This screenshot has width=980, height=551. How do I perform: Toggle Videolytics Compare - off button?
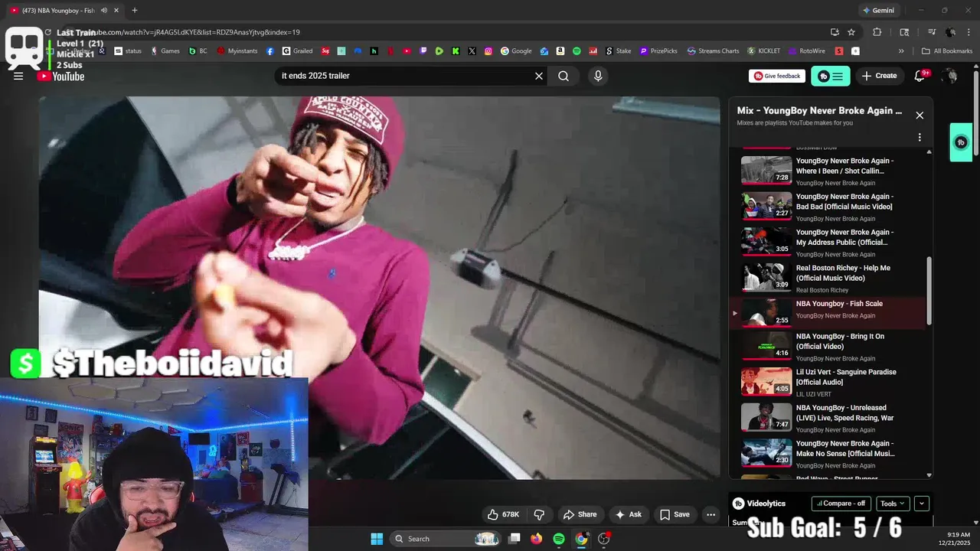[841, 504]
